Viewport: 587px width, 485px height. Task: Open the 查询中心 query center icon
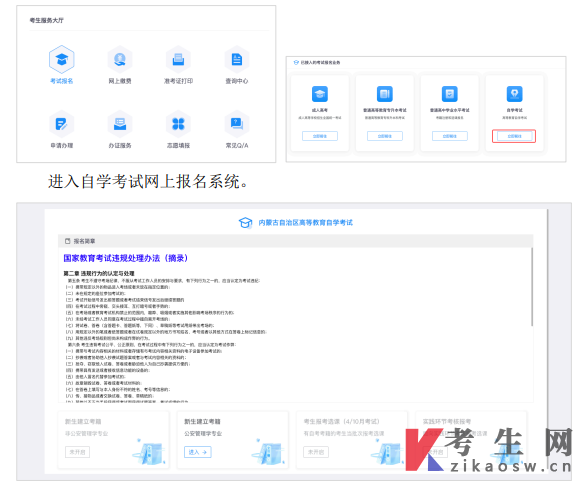coord(237,60)
